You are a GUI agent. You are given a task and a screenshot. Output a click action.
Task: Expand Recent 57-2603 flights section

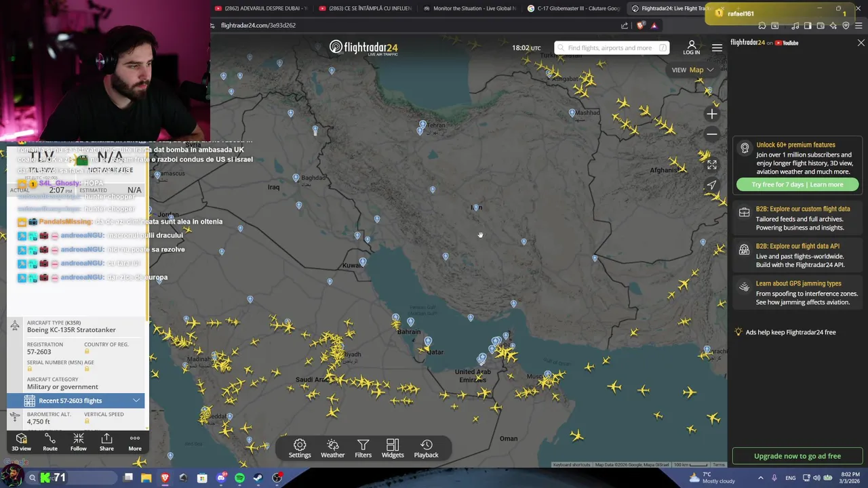click(x=75, y=401)
